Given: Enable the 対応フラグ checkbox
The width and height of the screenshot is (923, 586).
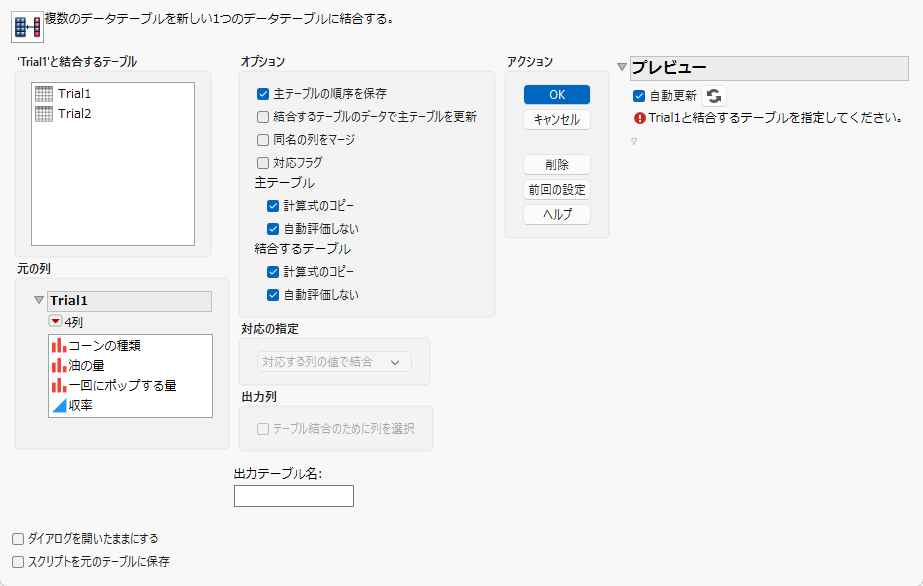Looking at the screenshot, I should [x=263, y=163].
